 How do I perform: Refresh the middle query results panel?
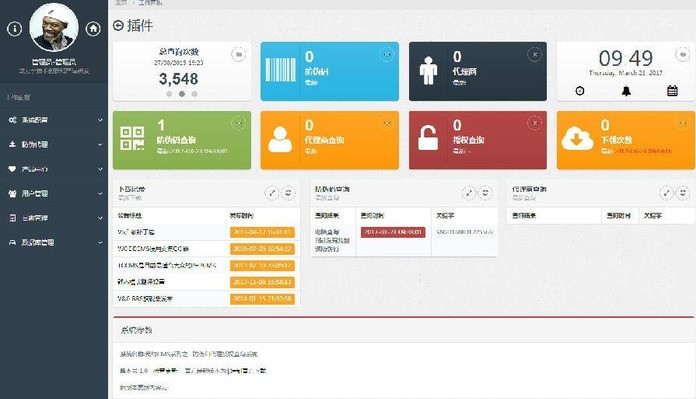(485, 193)
